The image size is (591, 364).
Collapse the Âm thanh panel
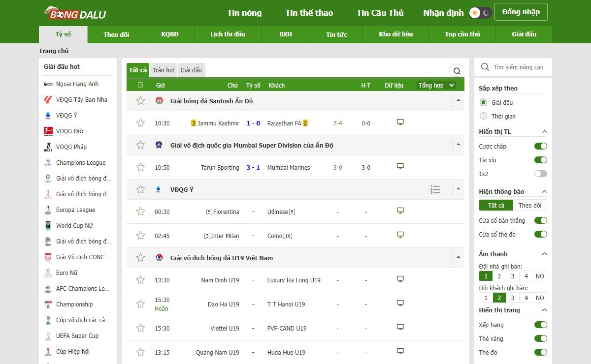click(544, 254)
